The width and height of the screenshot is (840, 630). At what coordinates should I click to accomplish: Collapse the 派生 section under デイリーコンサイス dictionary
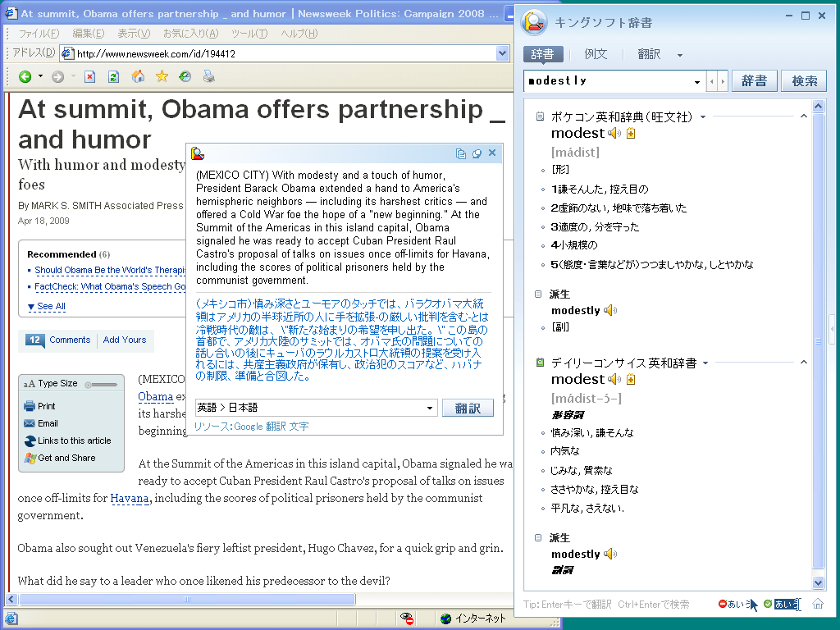[538, 537]
